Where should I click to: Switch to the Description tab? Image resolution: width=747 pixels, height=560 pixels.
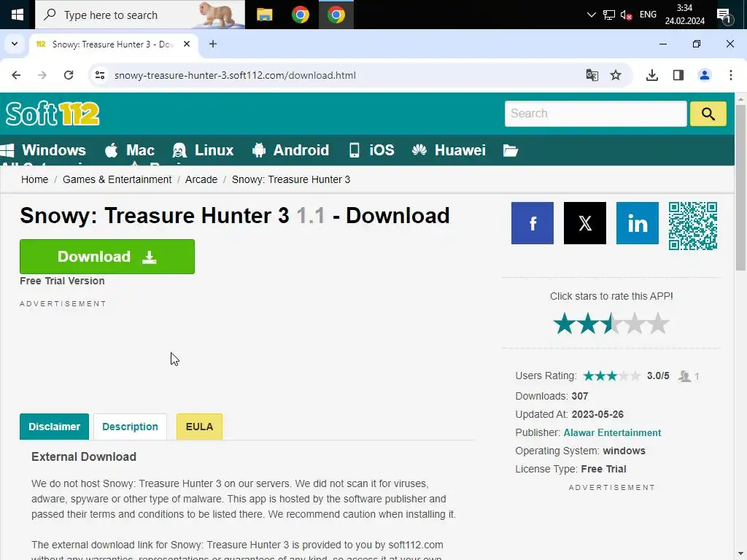click(x=130, y=427)
